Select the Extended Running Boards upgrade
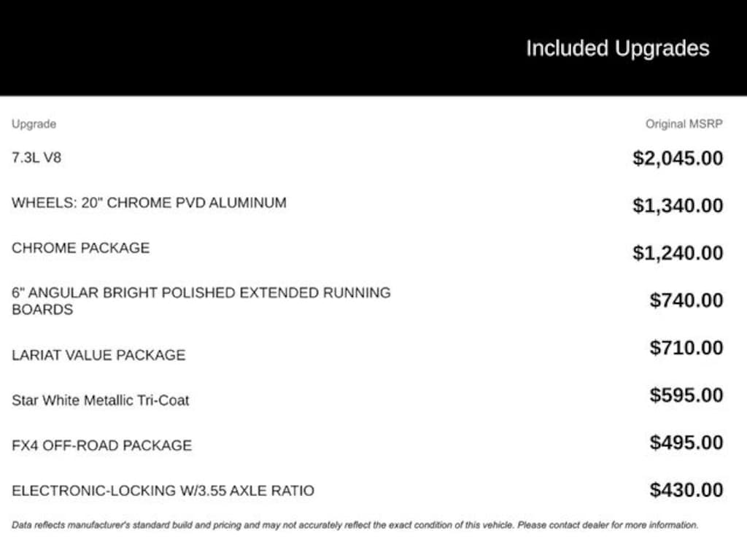Screen dimensions: 747x560 tap(201, 300)
